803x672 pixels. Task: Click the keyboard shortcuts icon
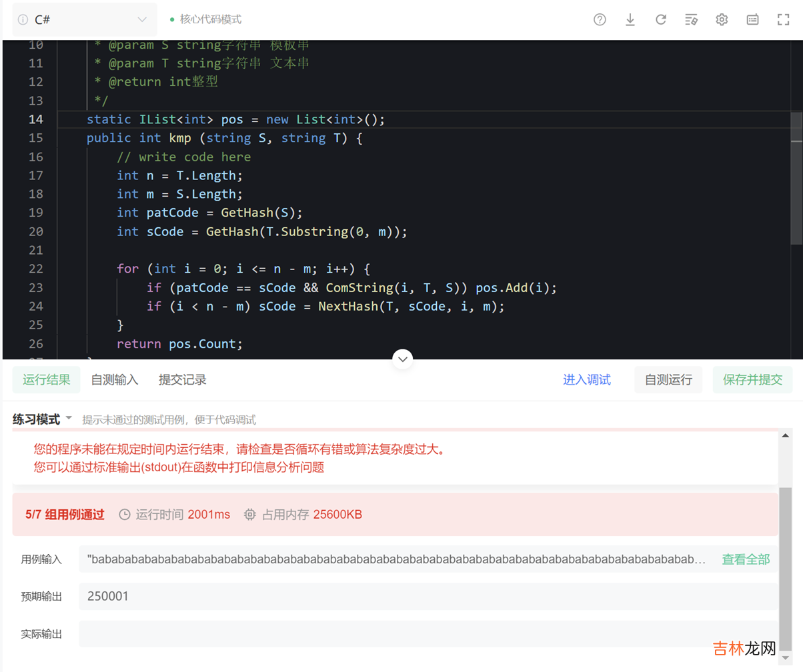click(x=752, y=19)
